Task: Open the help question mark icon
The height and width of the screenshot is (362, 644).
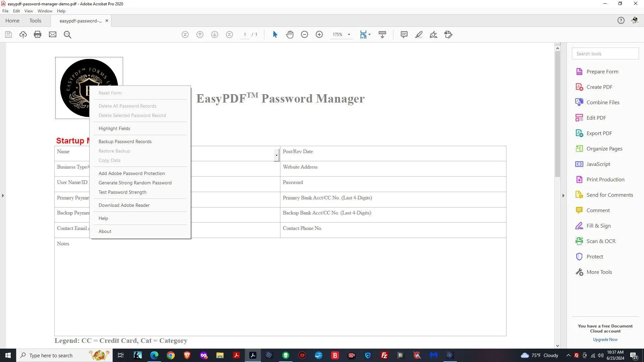Action: coord(621,20)
